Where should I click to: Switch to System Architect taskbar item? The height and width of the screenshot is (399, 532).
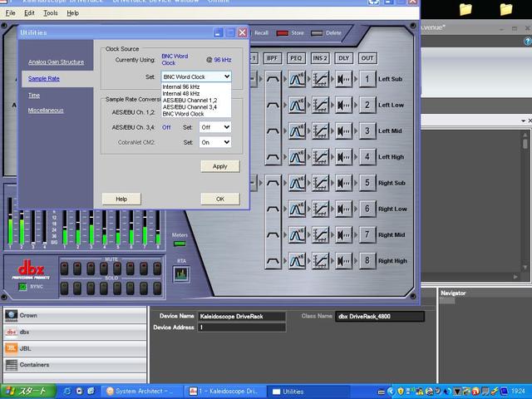point(142,392)
